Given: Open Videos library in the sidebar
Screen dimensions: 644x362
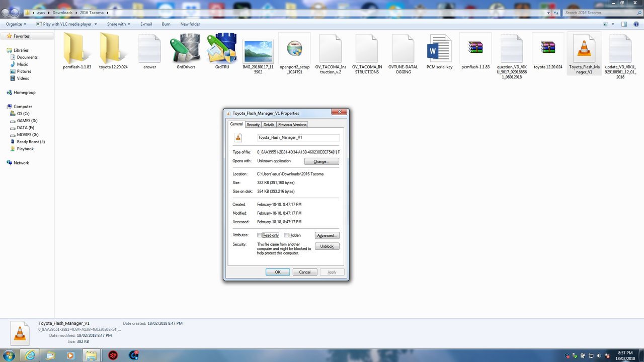Looking at the screenshot, I should [x=23, y=78].
